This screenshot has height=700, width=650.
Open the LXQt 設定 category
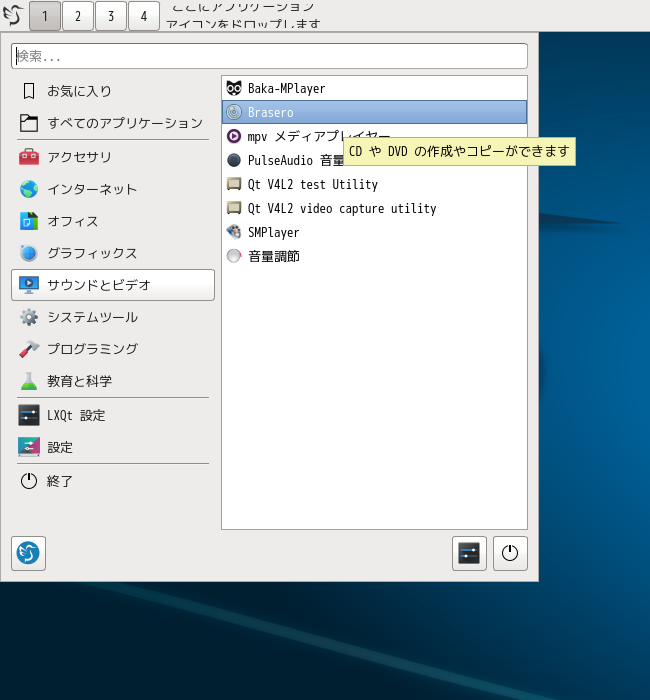tap(112, 415)
